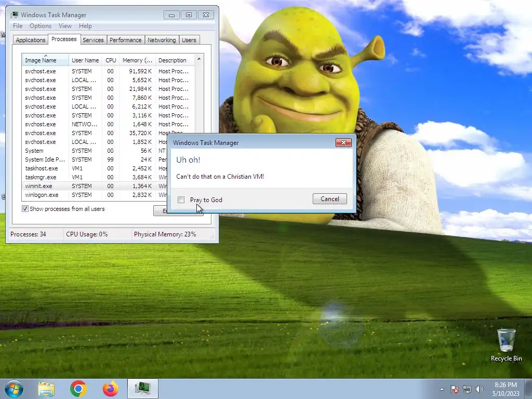Open the Help menu
Image resolution: width=532 pixels, height=399 pixels.
click(x=85, y=26)
